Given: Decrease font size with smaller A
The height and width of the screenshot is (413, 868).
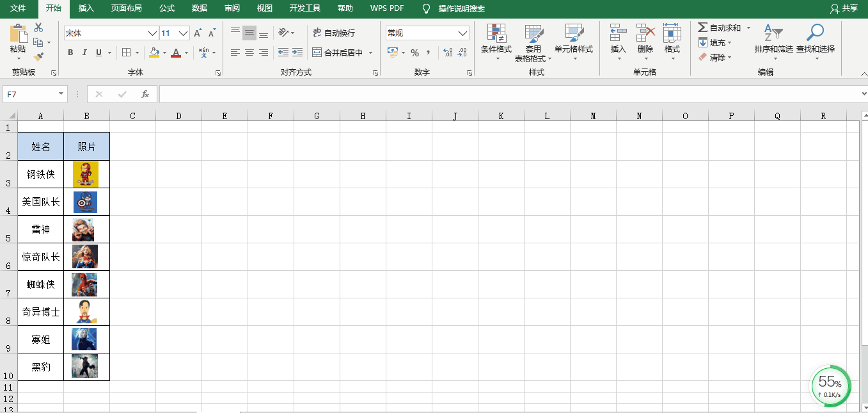Looking at the screenshot, I should [x=212, y=33].
